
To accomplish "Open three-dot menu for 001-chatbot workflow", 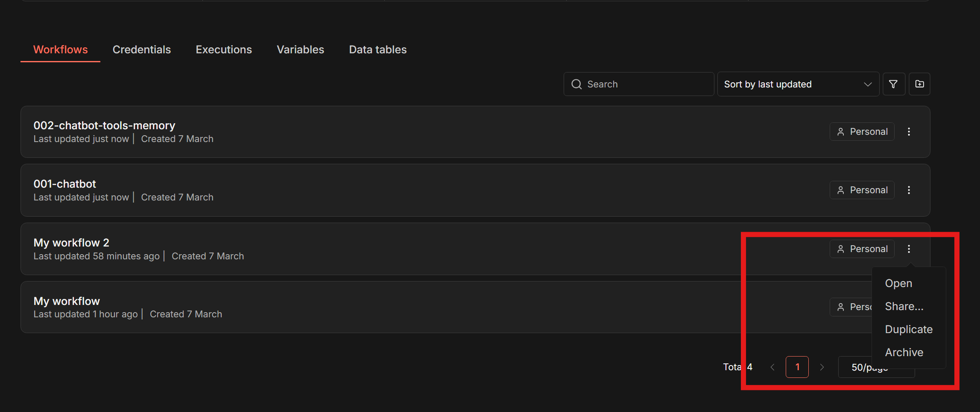I will (909, 190).
